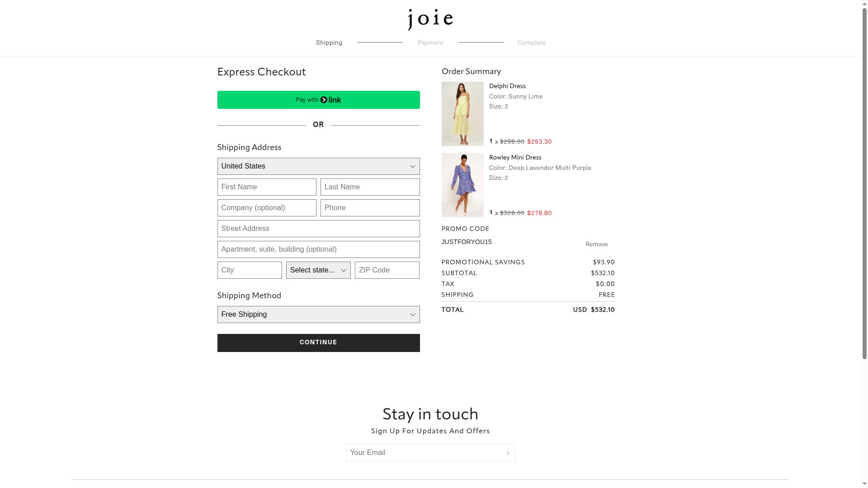Click the joie logo
The image size is (868, 488).
coord(430,19)
